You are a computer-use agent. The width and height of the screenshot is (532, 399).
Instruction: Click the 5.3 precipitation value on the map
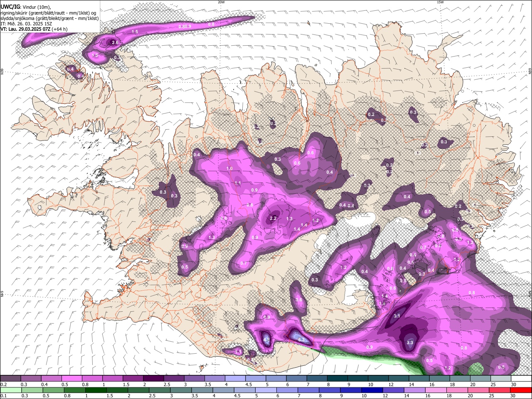pyautogui.click(x=302, y=340)
